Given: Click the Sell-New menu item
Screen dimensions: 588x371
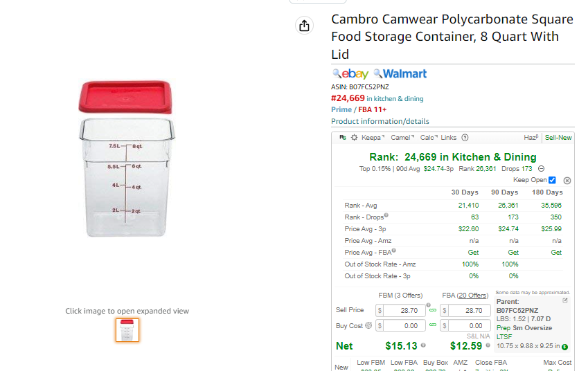Looking at the screenshot, I should click(558, 138).
